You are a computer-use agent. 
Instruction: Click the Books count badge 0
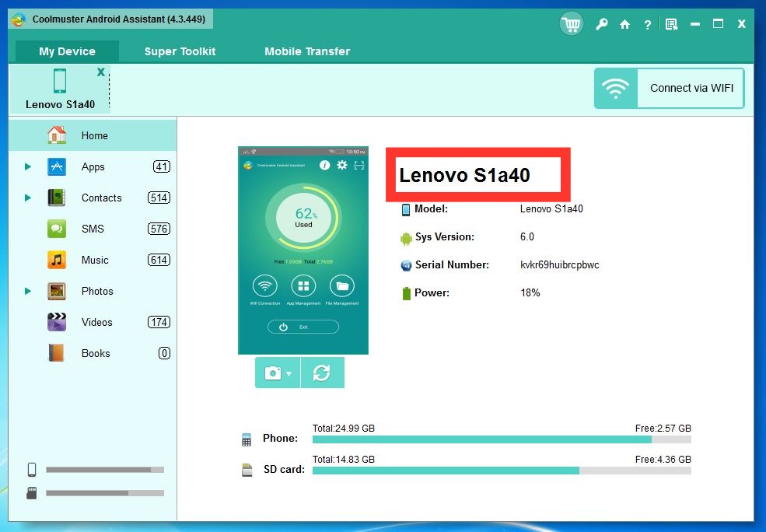165,353
